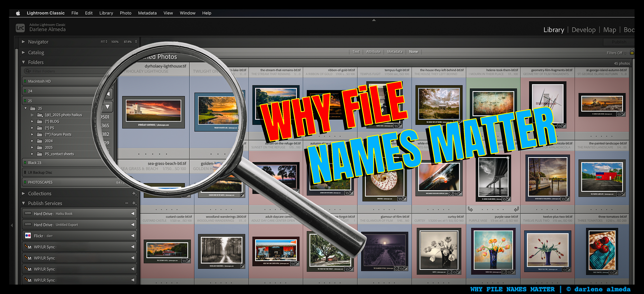Viewport: 644px width, 294px height.
Task: Click Hard Drive icon for Untitled Export
Action: (x=28, y=224)
